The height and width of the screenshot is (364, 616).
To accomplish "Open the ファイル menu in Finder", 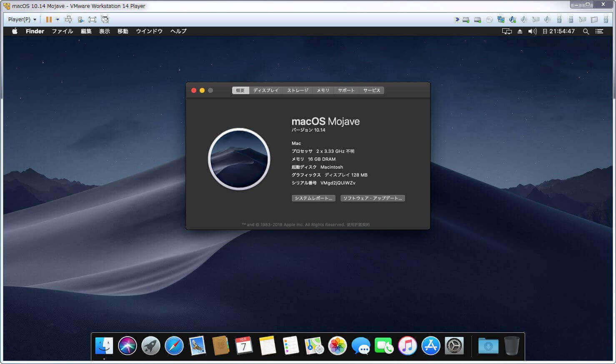I will tap(62, 31).
